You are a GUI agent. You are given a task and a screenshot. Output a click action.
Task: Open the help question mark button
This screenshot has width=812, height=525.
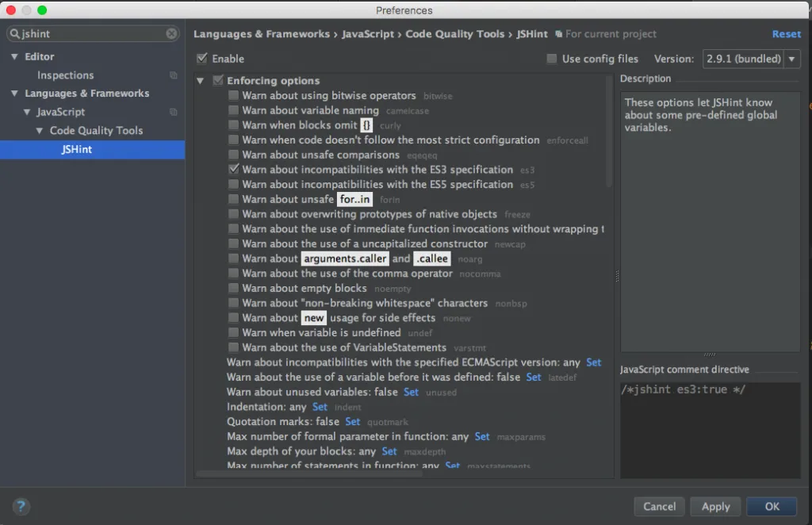click(21, 506)
